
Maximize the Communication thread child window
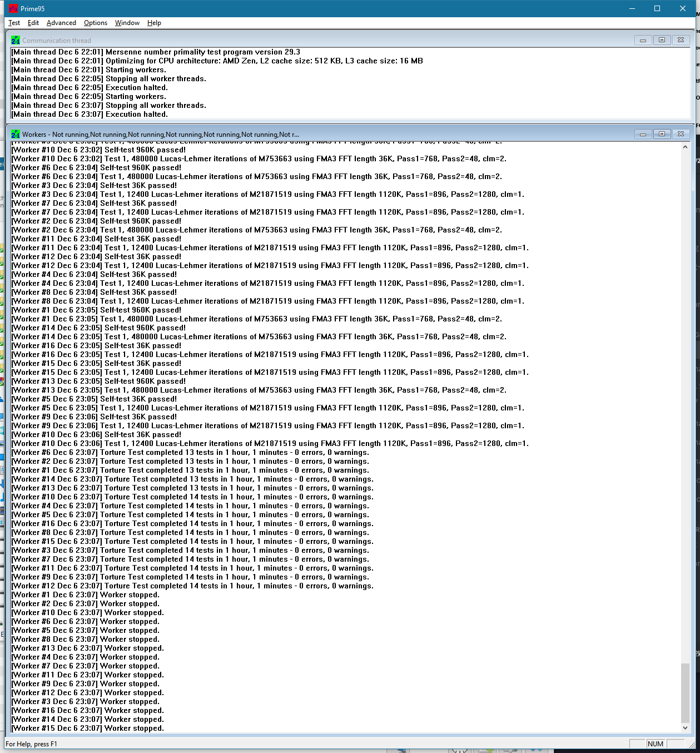click(662, 40)
